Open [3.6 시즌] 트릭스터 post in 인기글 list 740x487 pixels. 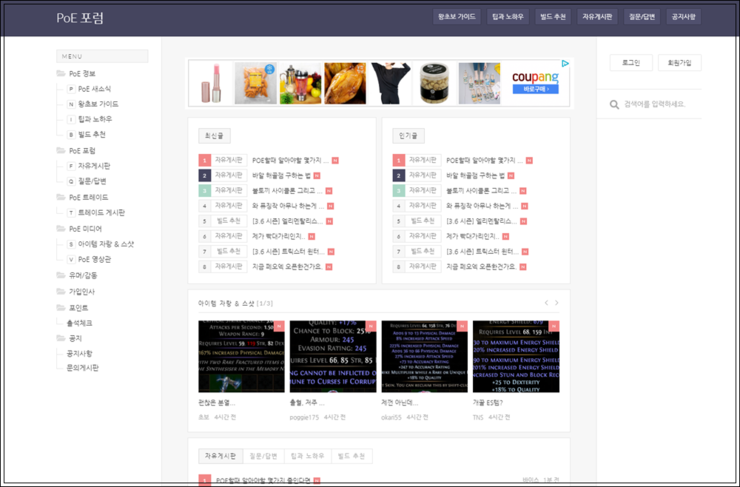click(482, 252)
